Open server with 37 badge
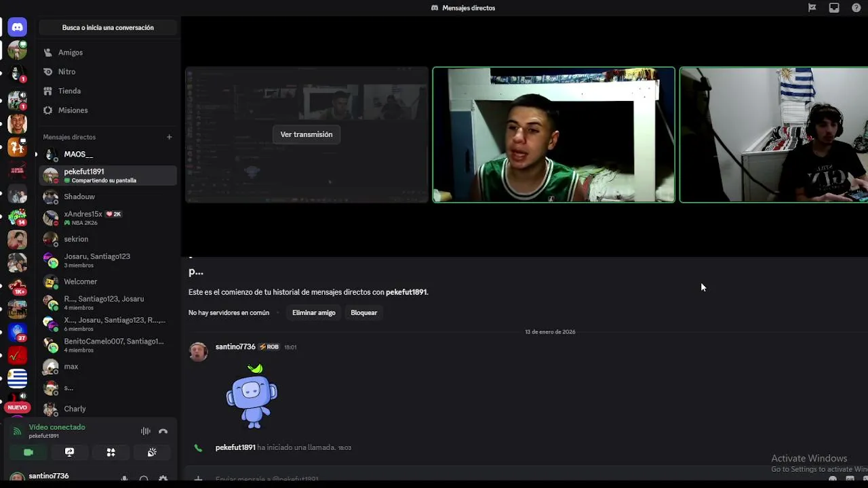 tap(18, 333)
